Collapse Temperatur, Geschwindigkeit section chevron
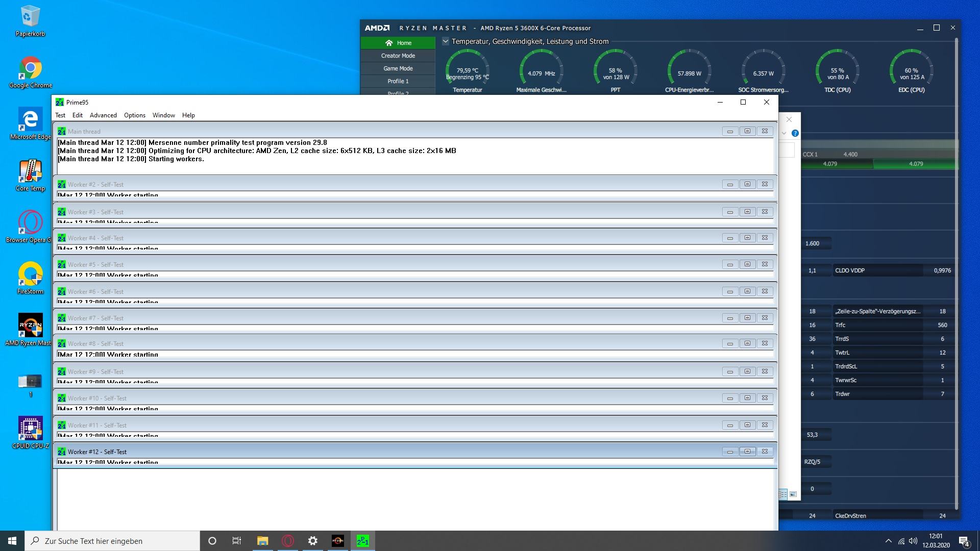The width and height of the screenshot is (980, 551). click(446, 41)
